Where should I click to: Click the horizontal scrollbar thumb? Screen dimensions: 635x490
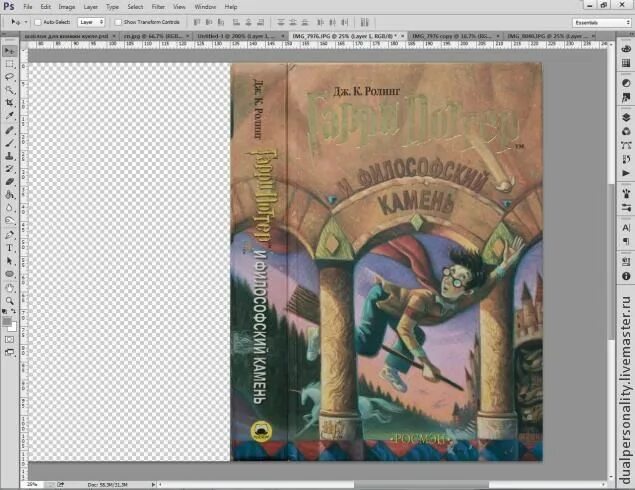point(421,484)
